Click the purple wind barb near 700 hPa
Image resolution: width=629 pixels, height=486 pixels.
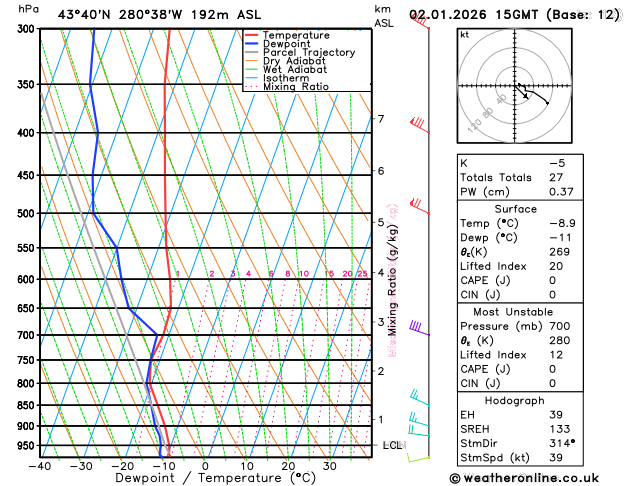pyautogui.click(x=419, y=328)
